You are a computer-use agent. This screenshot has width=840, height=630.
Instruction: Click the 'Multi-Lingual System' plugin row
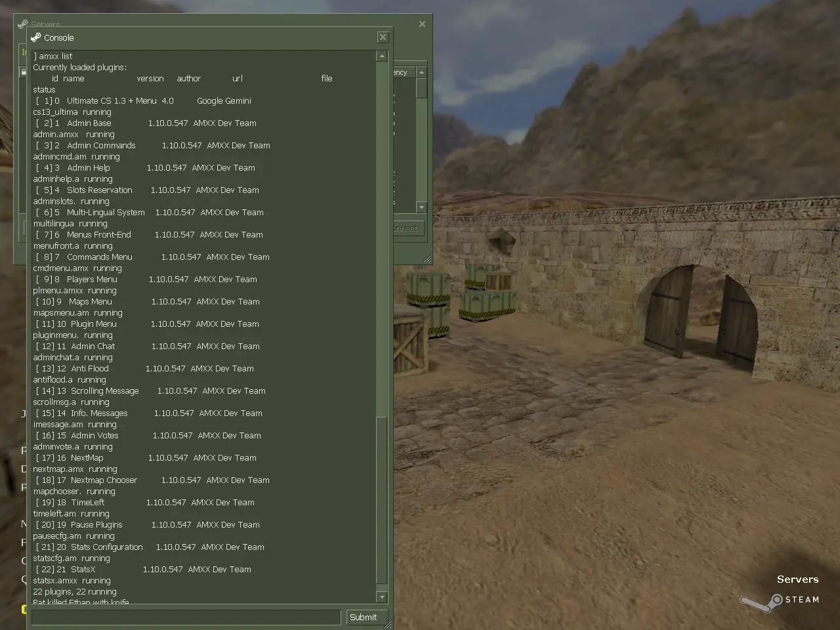coord(150,213)
